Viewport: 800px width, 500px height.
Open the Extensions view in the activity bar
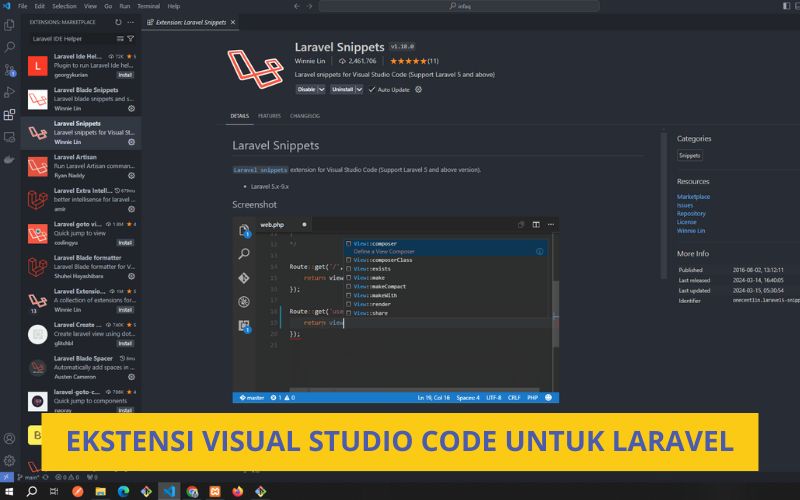[x=9, y=115]
